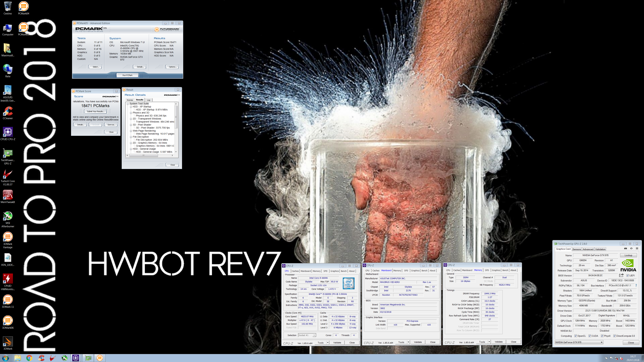Open the Cestino recycle bin icon

(8, 8)
